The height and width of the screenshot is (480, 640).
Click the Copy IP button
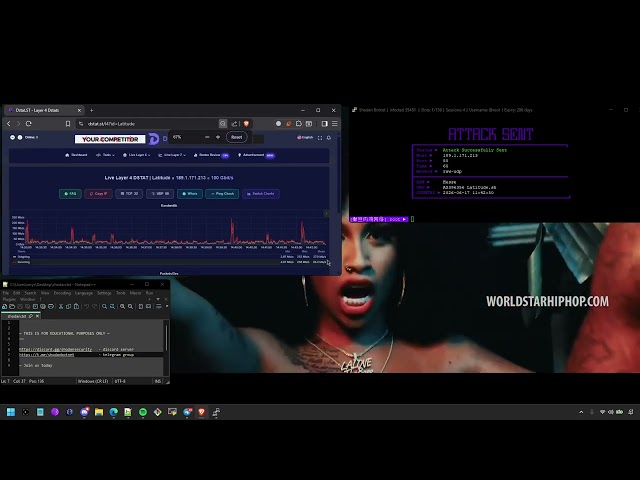point(98,194)
